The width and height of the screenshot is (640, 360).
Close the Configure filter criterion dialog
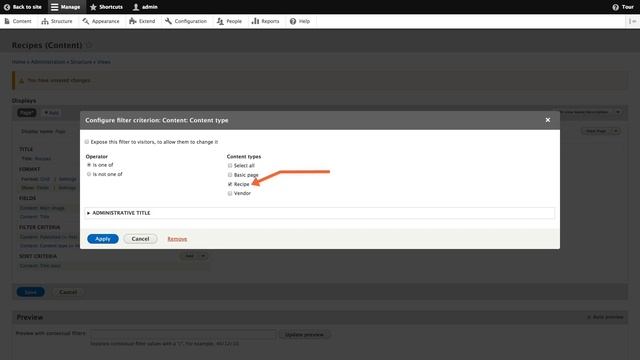(548, 120)
